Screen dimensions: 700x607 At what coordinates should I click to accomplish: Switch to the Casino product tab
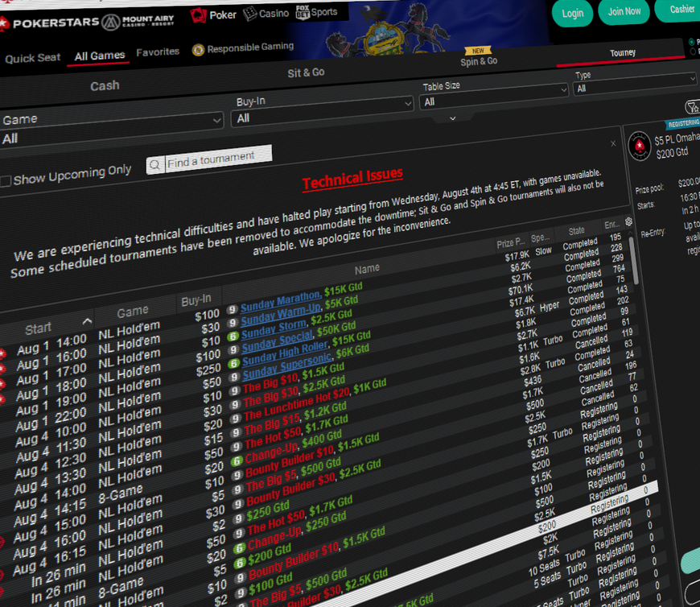[266, 14]
